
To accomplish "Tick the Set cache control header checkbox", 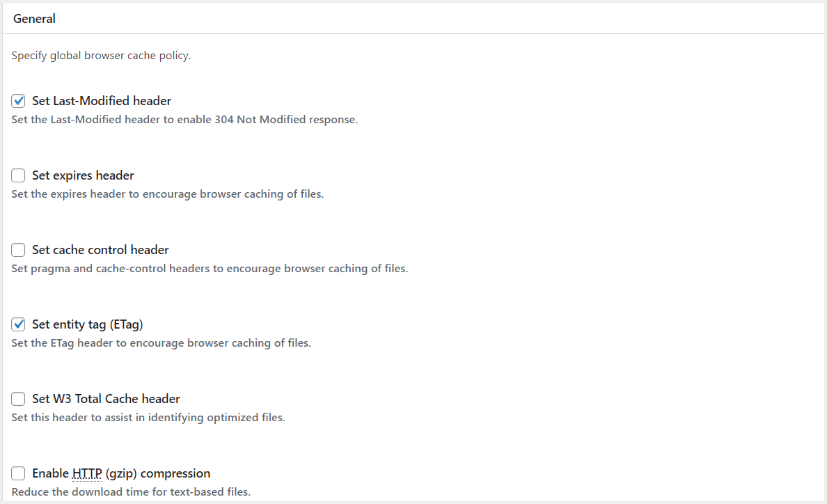I will coord(19,249).
